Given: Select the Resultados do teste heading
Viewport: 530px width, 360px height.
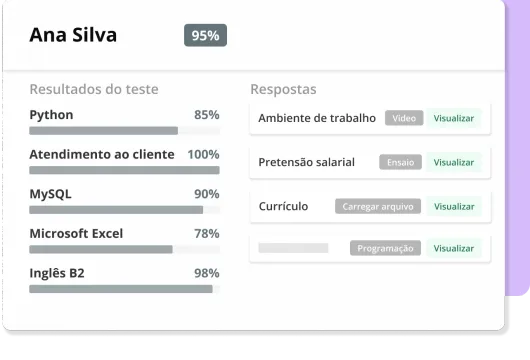Looking at the screenshot, I should (94, 89).
